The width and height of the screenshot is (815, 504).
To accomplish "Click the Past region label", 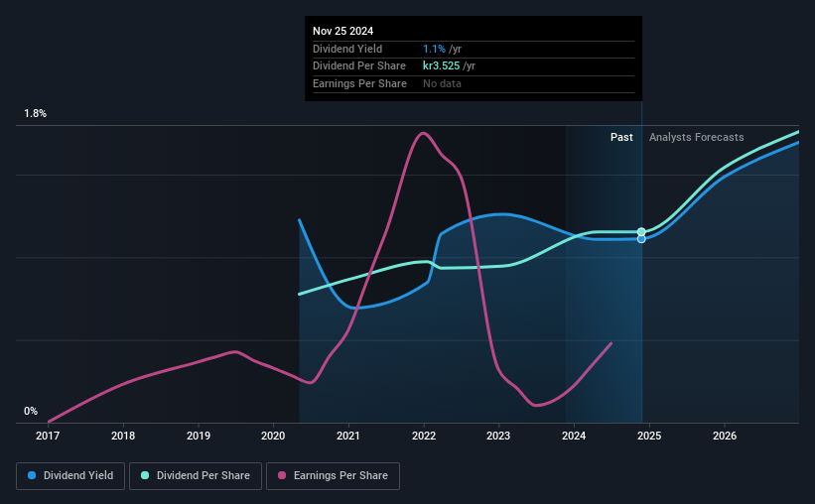I will (x=621, y=137).
